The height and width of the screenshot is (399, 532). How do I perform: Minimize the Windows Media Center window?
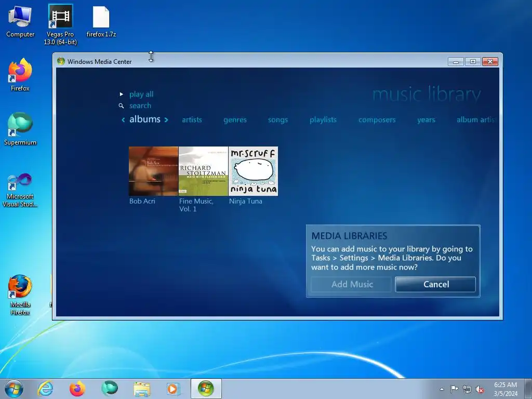click(x=456, y=62)
